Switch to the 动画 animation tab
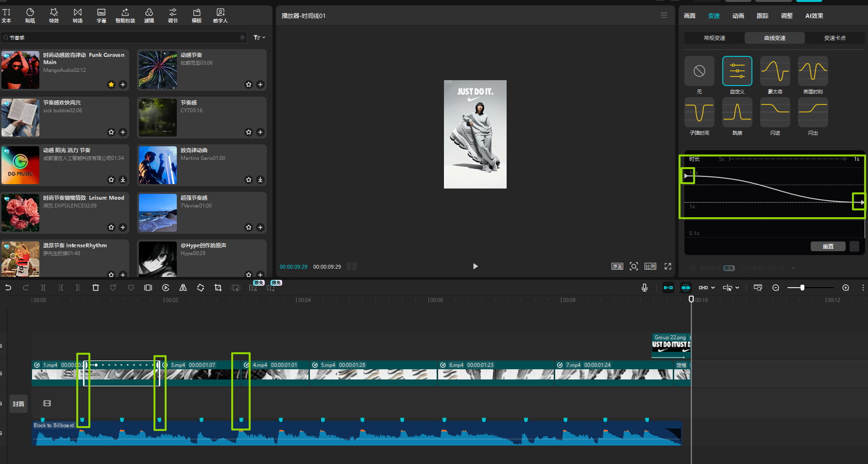Screen dimensions: 868x464 tap(738, 16)
